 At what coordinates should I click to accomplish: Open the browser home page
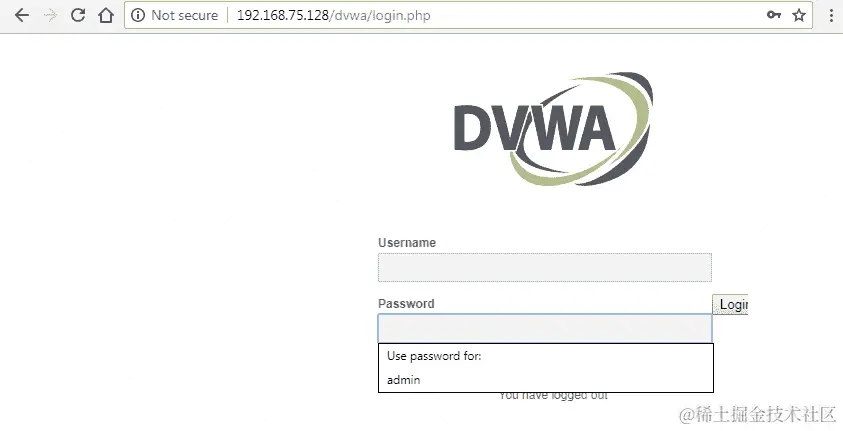tap(106, 15)
